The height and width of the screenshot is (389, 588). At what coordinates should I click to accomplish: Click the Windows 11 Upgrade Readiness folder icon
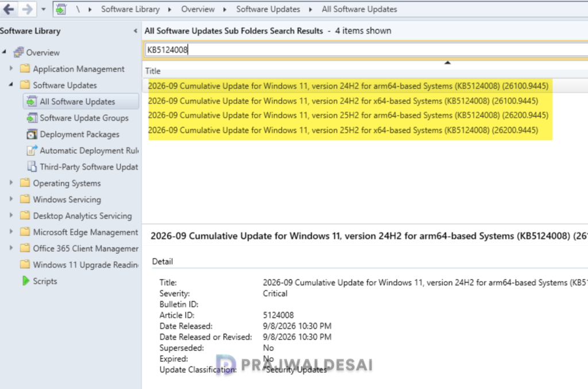point(25,264)
